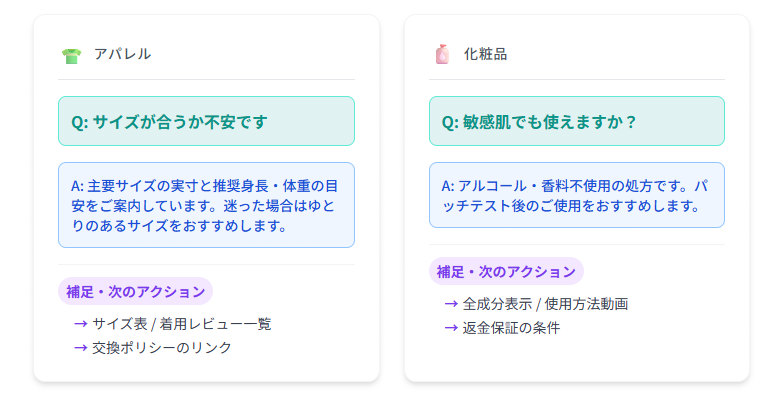Click the arrow before サイズ表
This screenshot has width=782, height=404.
(x=80, y=324)
